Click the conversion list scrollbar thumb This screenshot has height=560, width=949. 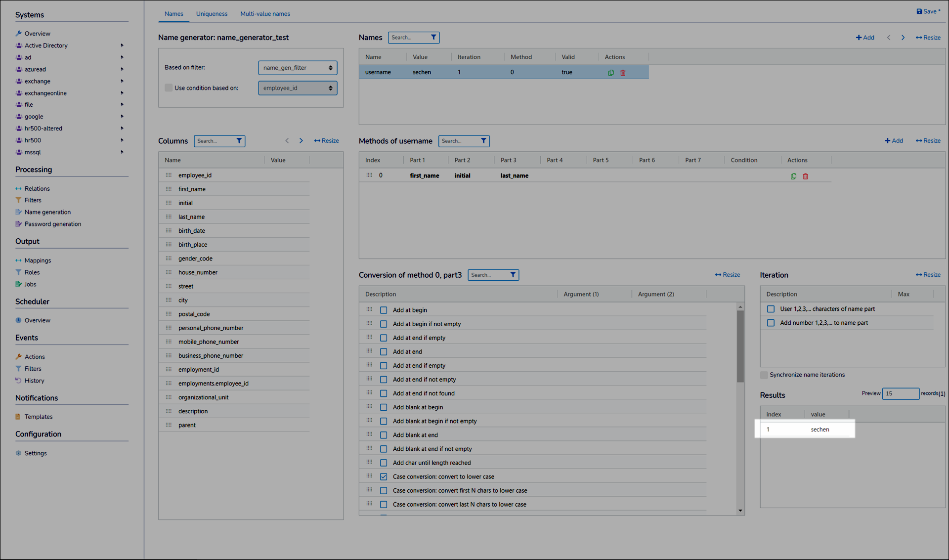(740, 346)
